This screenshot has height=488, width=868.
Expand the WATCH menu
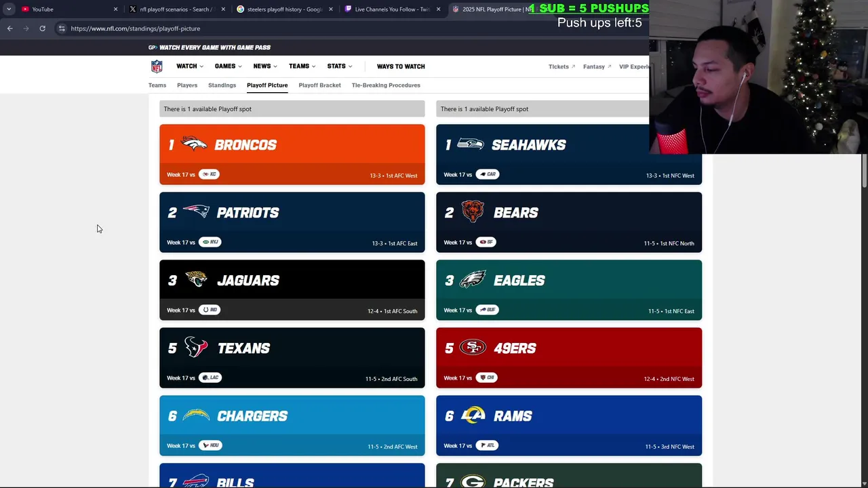(x=190, y=66)
